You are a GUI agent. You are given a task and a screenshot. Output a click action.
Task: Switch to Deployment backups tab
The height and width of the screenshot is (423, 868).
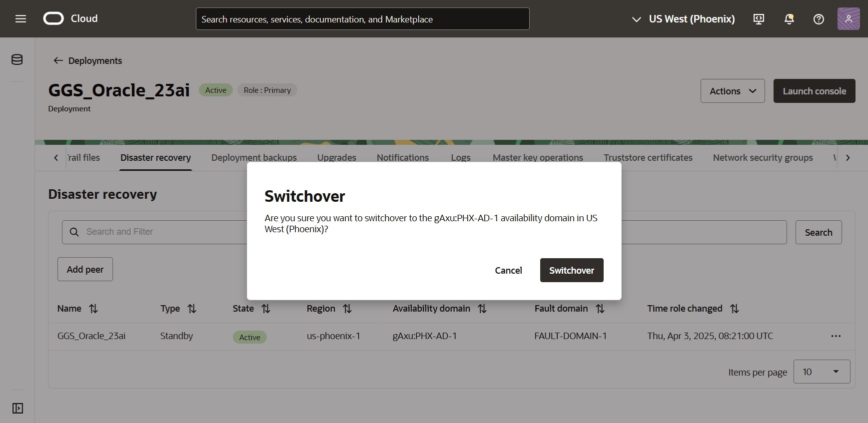coord(254,157)
